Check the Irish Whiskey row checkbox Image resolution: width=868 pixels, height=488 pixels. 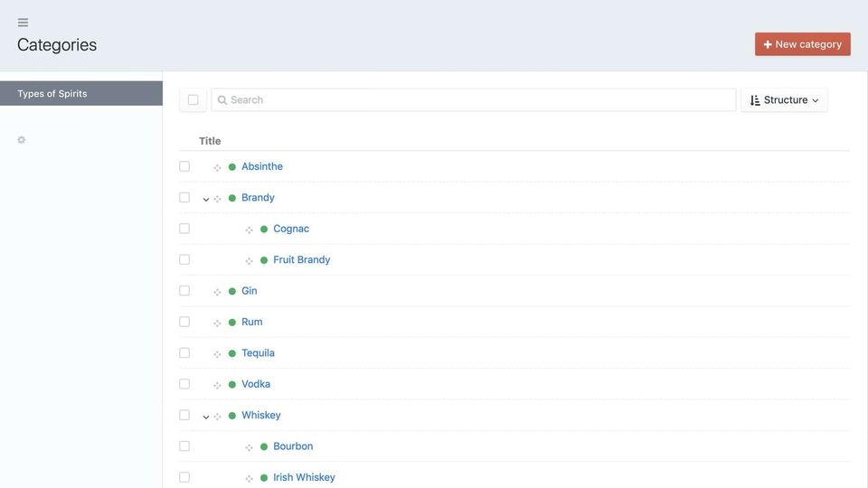tap(184, 477)
